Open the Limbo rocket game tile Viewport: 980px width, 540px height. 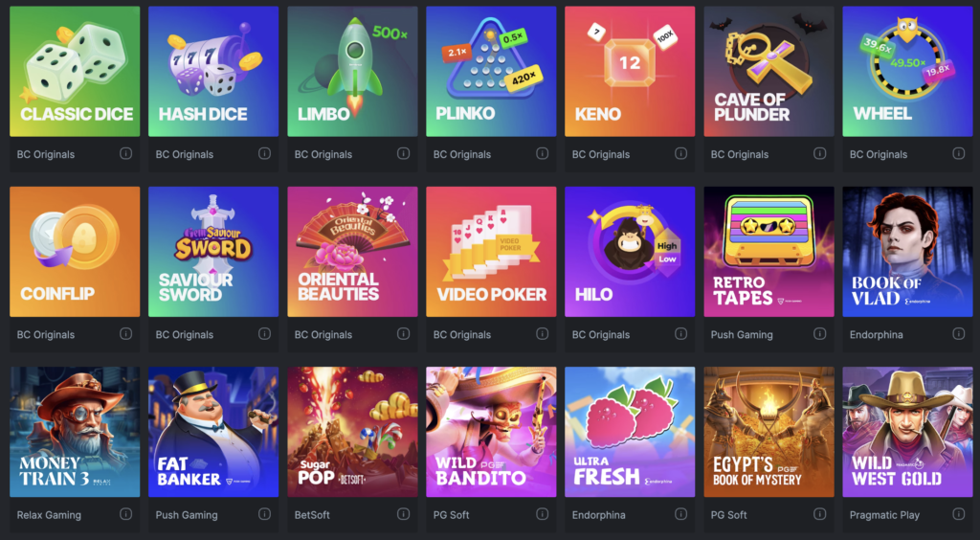pyautogui.click(x=352, y=71)
